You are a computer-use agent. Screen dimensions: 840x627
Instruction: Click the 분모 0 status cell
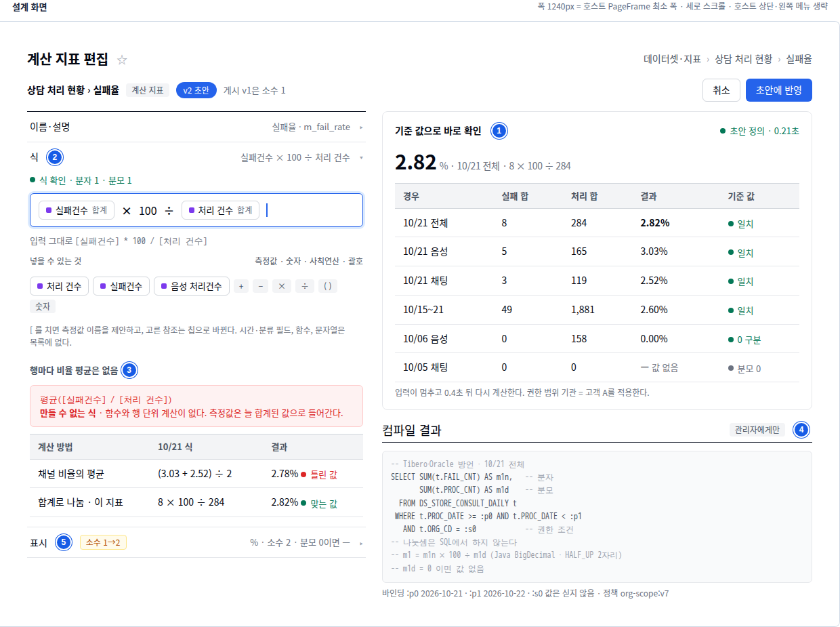(x=744, y=369)
